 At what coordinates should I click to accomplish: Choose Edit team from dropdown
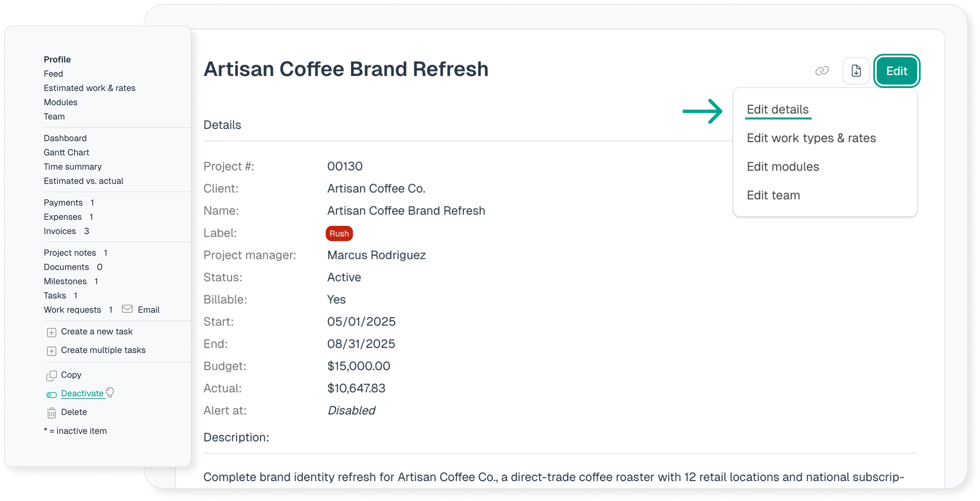(x=773, y=195)
